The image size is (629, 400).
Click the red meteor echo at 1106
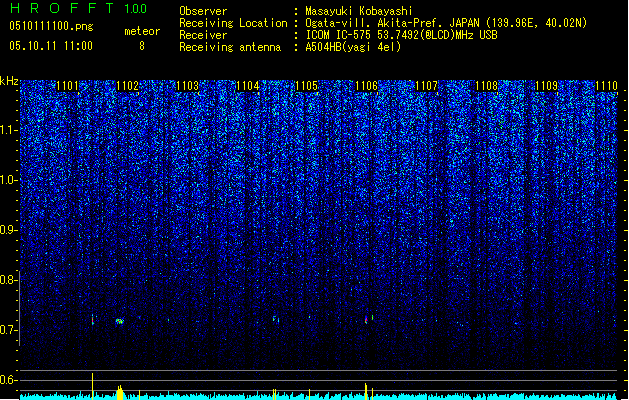(366, 319)
